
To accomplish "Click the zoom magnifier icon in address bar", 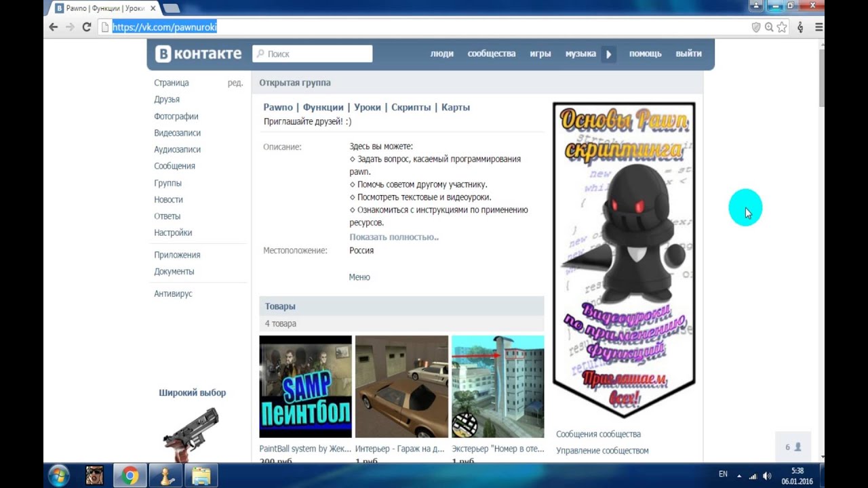I will (x=769, y=27).
